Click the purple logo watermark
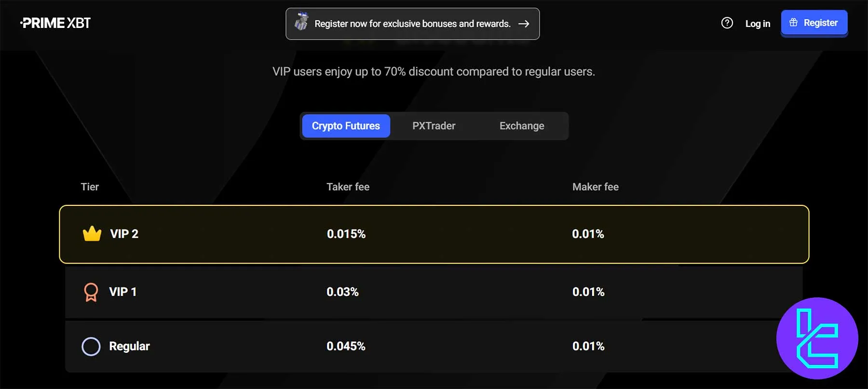The width and height of the screenshot is (868, 389). tap(817, 339)
